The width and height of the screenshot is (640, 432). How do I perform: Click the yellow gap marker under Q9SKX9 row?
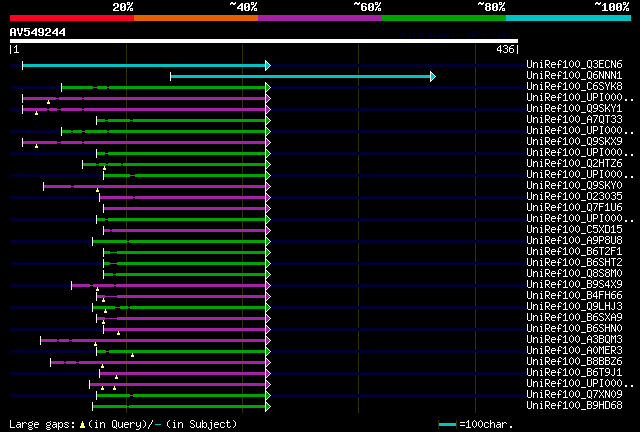click(x=36, y=146)
